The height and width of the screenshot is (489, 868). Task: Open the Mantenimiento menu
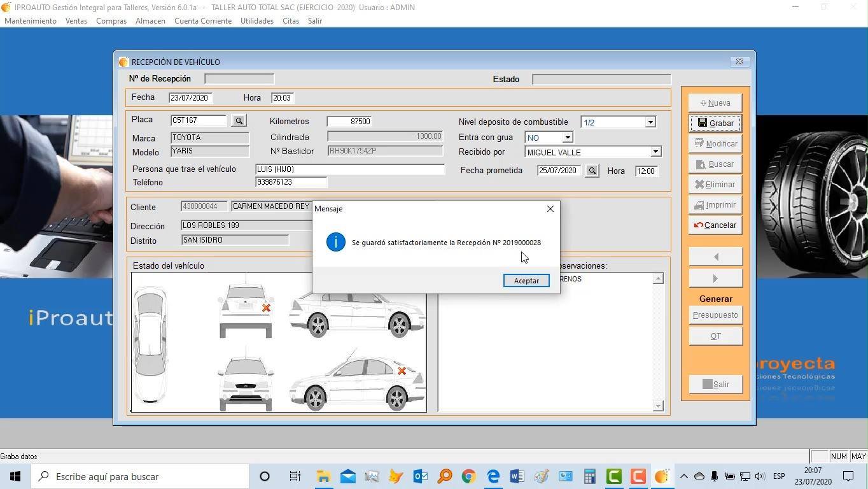tap(31, 21)
